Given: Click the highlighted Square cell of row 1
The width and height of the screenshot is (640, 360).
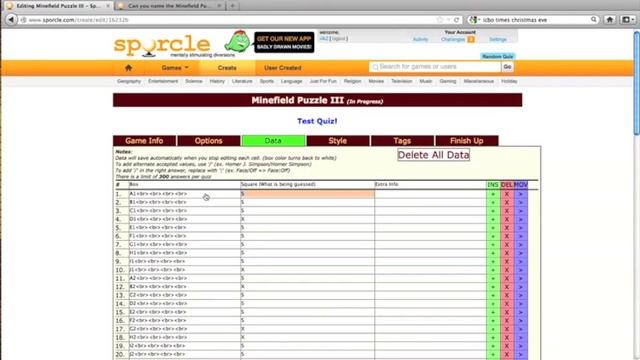Looking at the screenshot, I should pos(307,194).
